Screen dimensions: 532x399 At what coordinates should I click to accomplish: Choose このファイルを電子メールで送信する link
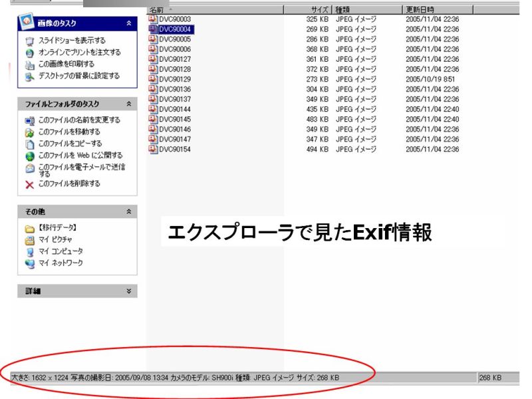(x=82, y=170)
